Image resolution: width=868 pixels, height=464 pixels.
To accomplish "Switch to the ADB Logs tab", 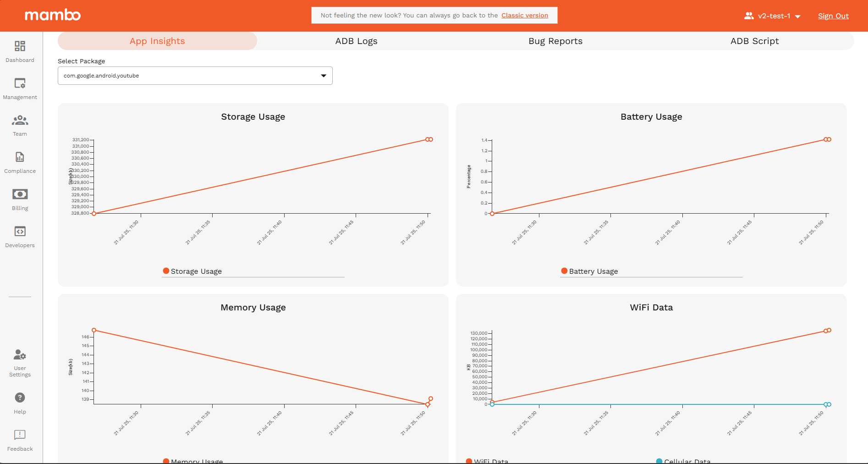I will click(x=356, y=41).
